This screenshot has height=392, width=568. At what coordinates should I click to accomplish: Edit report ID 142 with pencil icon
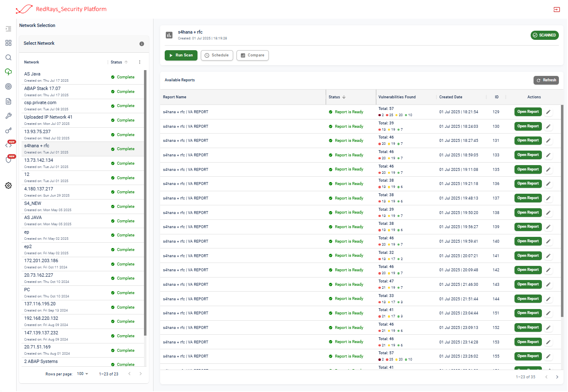coord(548,270)
